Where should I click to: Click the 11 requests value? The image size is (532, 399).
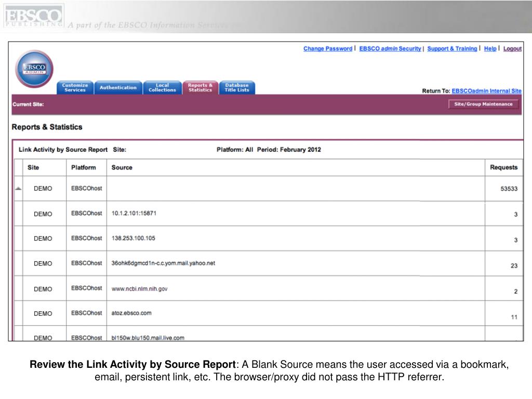tap(514, 317)
